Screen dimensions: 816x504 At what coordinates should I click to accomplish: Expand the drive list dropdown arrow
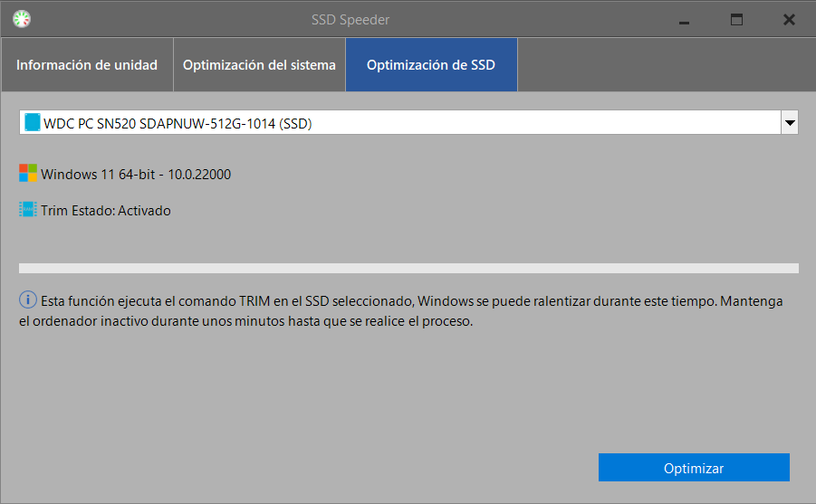click(x=789, y=123)
